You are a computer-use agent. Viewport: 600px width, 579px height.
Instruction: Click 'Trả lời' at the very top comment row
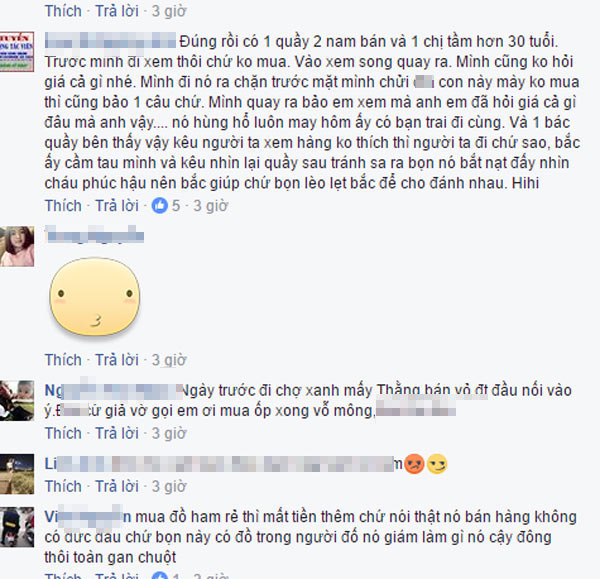click(x=117, y=11)
